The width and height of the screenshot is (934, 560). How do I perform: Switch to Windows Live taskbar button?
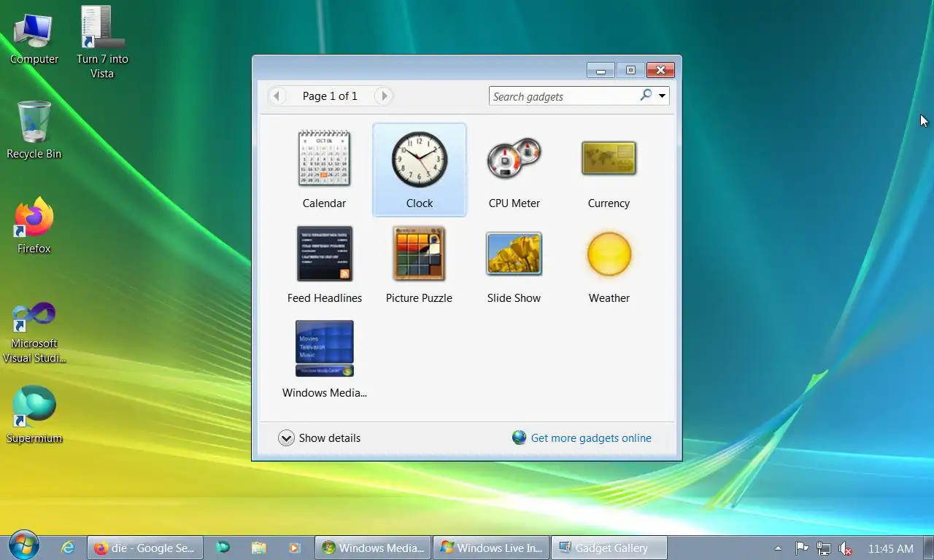pyautogui.click(x=491, y=548)
